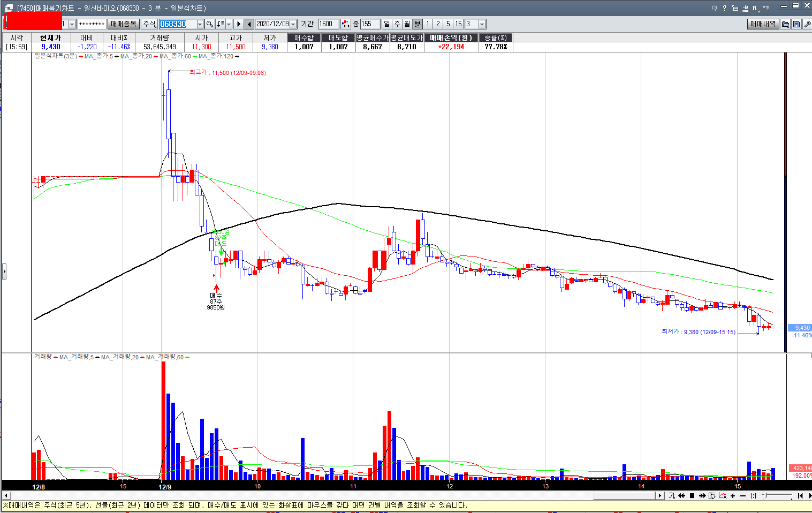Open chart settings with the wrench icon
This screenshot has height=513, width=812.
(807, 24)
